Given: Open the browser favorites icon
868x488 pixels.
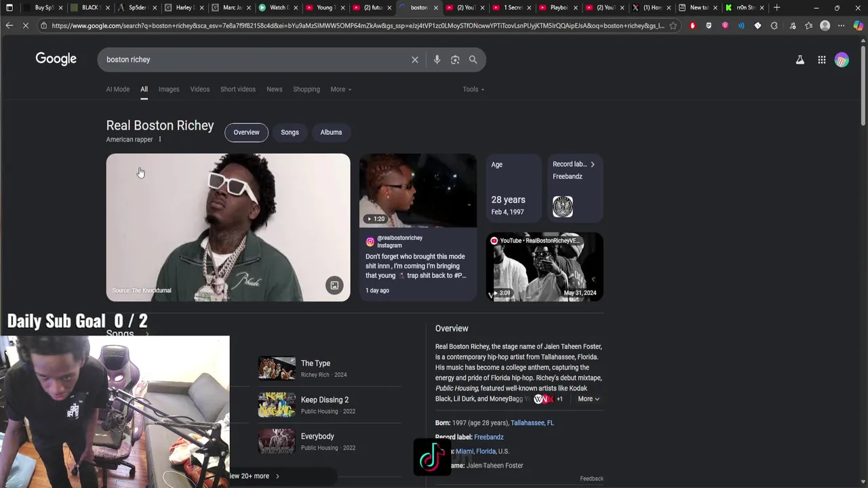Looking at the screenshot, I should 808,26.
